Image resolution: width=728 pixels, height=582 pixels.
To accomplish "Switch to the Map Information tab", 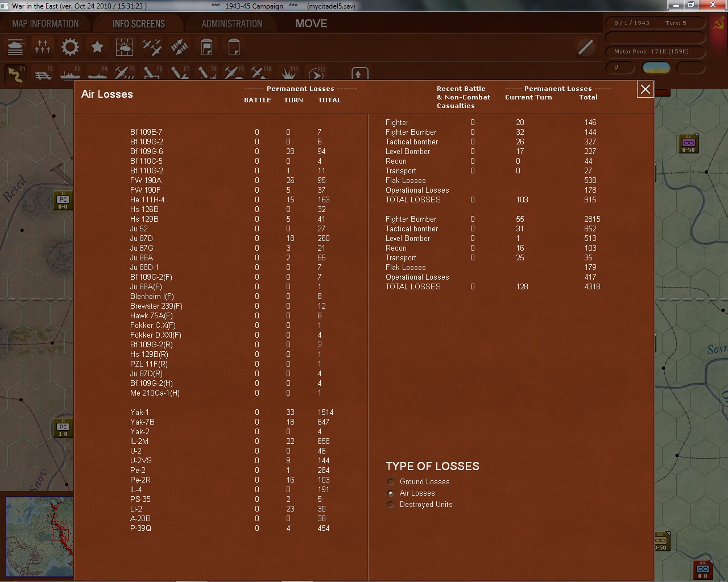I will 45,24.
